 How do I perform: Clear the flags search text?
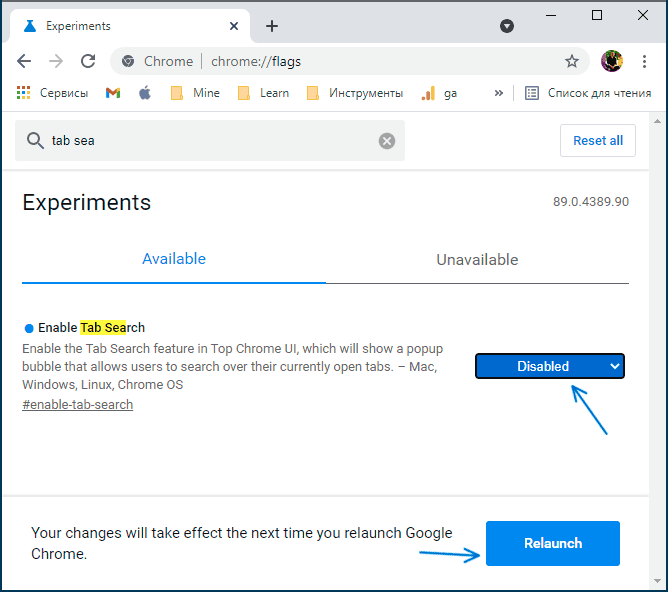(x=387, y=141)
